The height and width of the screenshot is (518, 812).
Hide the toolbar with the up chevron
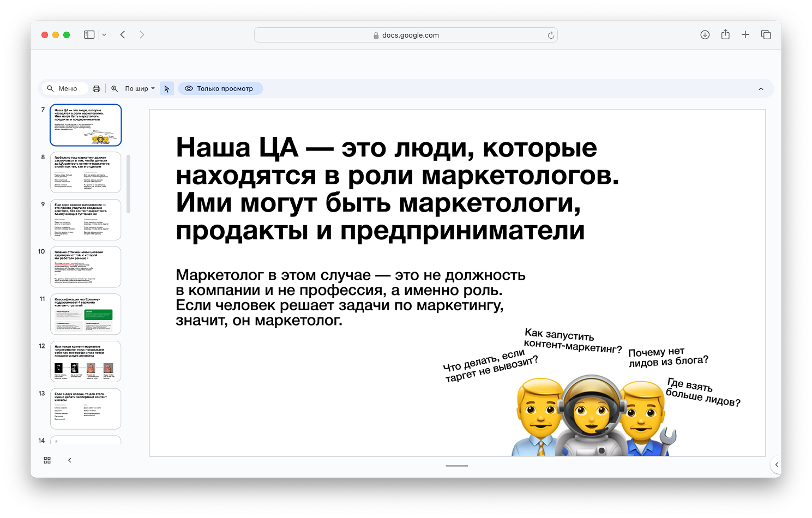tap(761, 89)
